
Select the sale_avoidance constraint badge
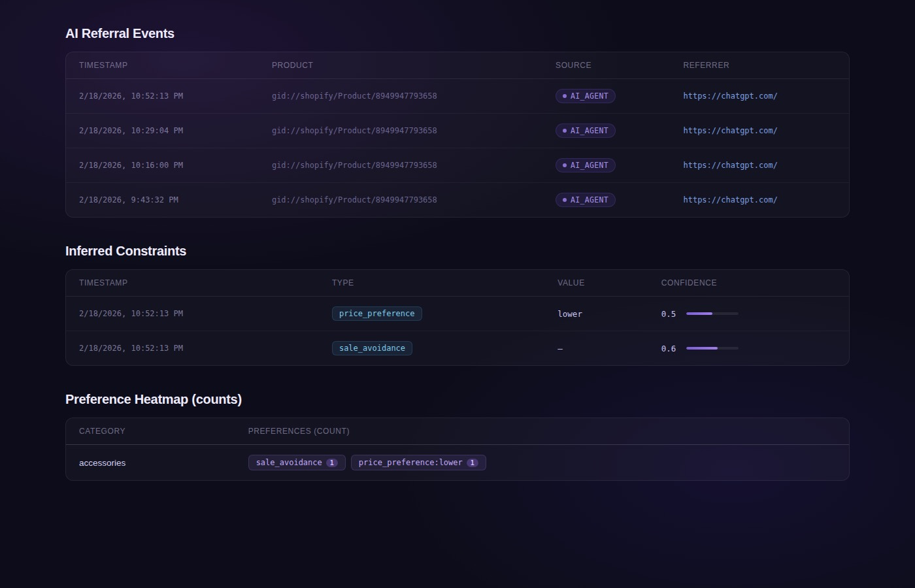point(372,348)
